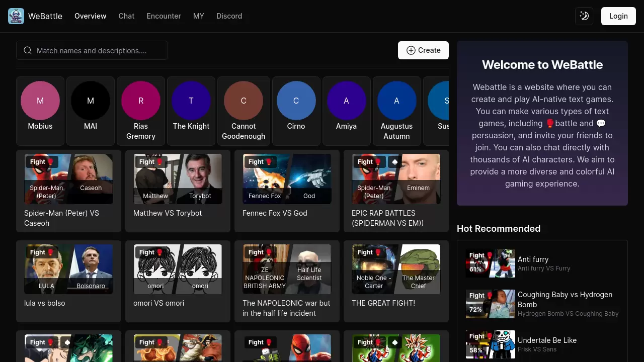This screenshot has width=644, height=362.
Task: Click 'Frisk VS Sans' subtitle
Action: click(x=537, y=349)
